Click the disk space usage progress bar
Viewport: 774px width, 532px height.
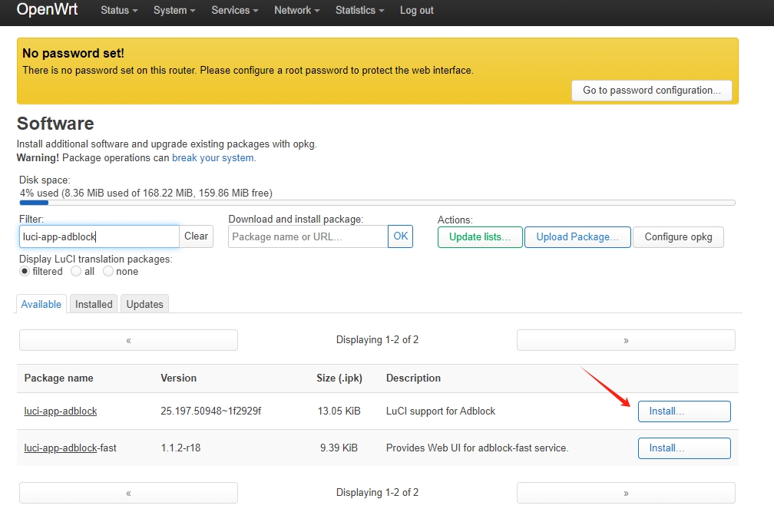pyautogui.click(x=377, y=203)
